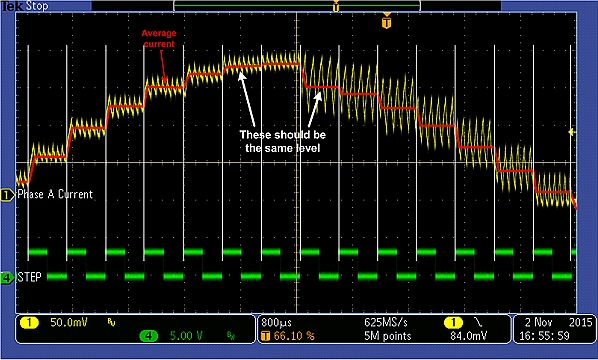Click the trigger source channel 1 badge
Screen dimensions: 598x360
[x=453, y=323]
